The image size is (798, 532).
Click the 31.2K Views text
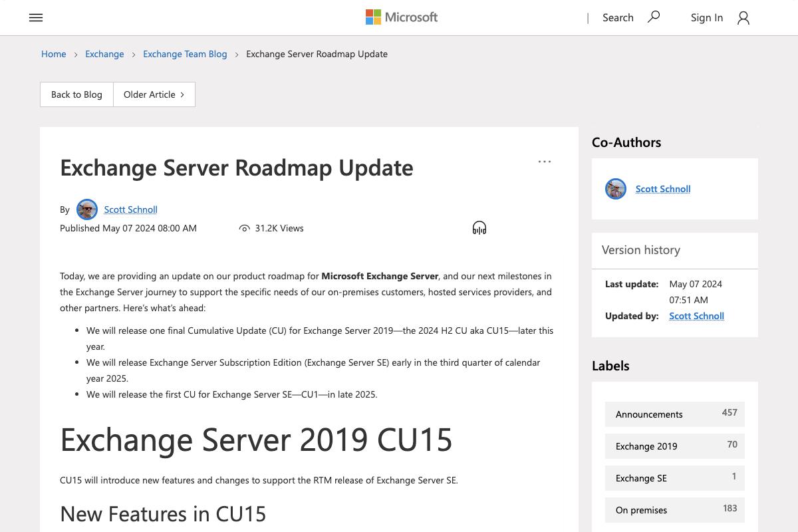point(279,228)
